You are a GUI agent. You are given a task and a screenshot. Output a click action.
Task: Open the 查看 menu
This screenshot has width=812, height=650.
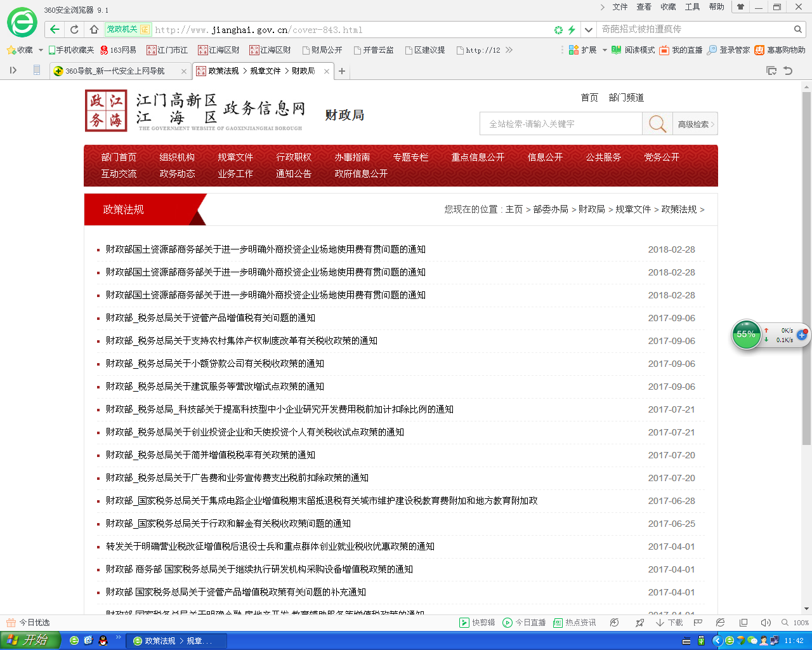point(644,7)
